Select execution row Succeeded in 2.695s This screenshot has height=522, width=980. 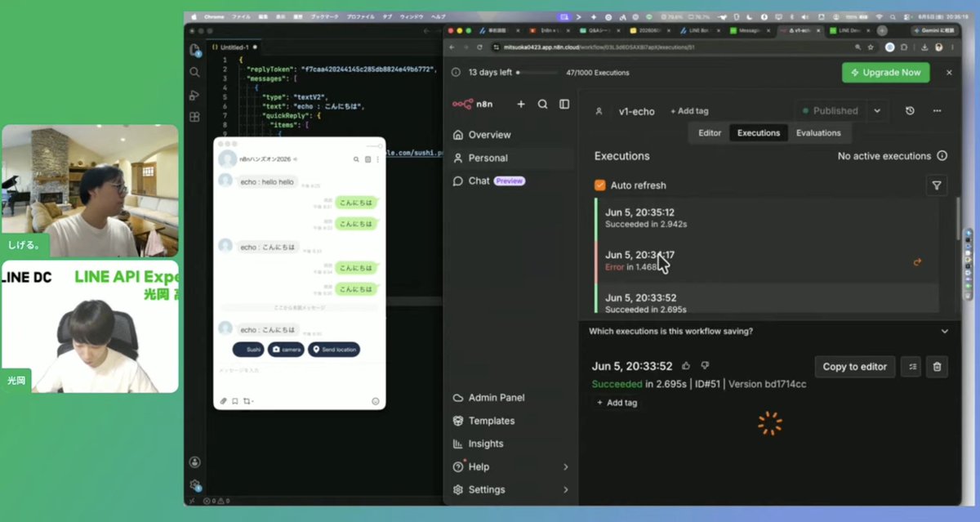tap(767, 300)
